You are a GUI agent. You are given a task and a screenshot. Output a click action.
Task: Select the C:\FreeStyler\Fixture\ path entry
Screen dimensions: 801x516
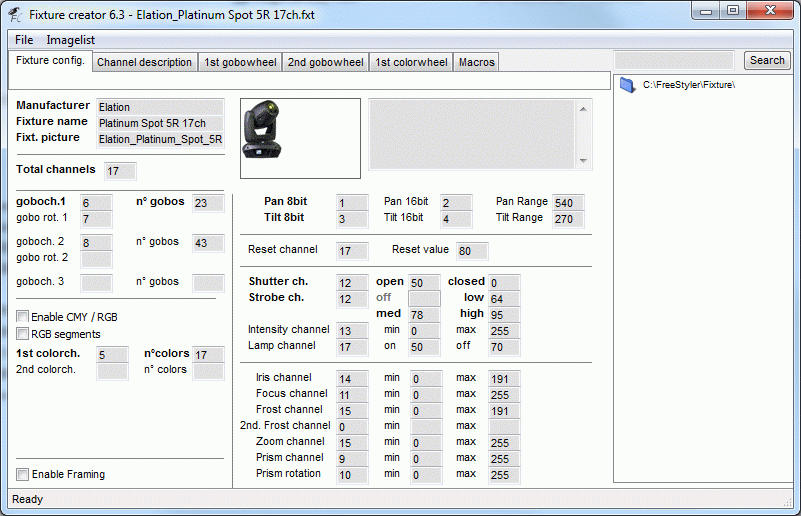[689, 85]
